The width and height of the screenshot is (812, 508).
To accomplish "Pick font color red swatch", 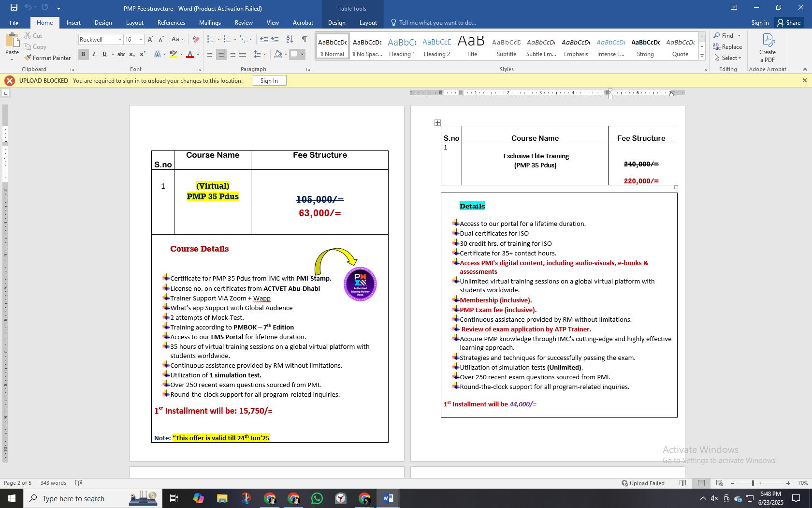I will (x=190, y=54).
